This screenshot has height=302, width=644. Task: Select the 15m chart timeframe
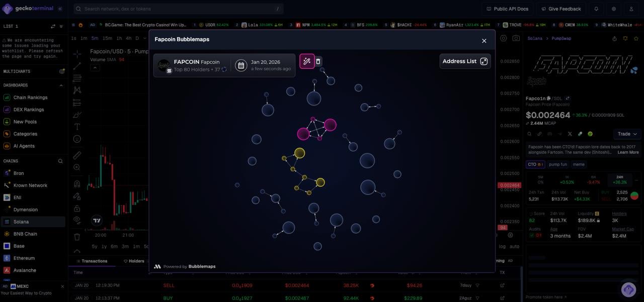(x=107, y=38)
